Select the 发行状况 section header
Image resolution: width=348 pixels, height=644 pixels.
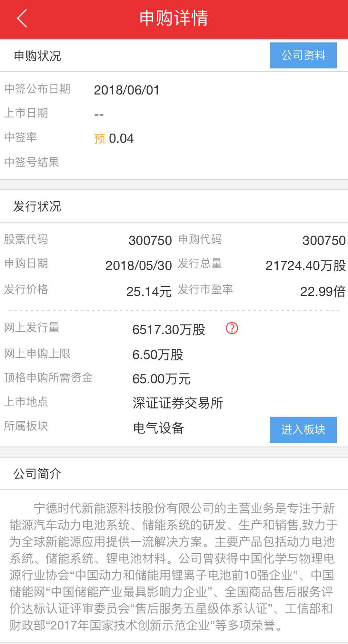(x=37, y=206)
